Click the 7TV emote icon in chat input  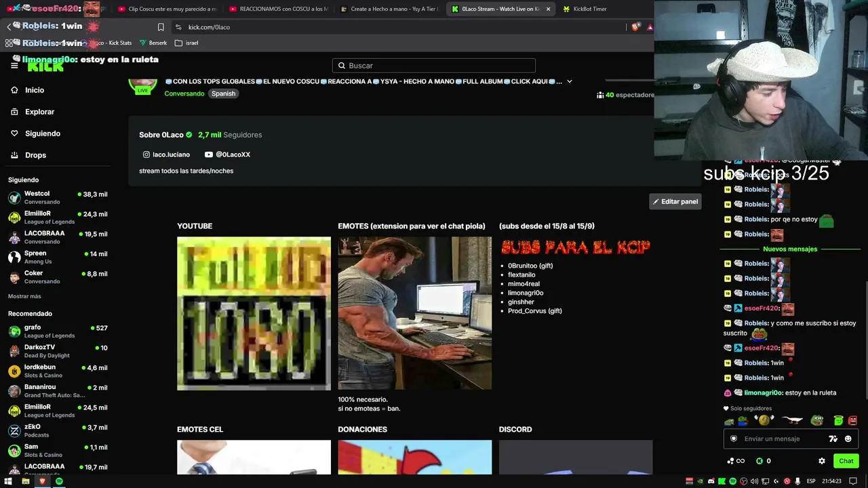(833, 439)
